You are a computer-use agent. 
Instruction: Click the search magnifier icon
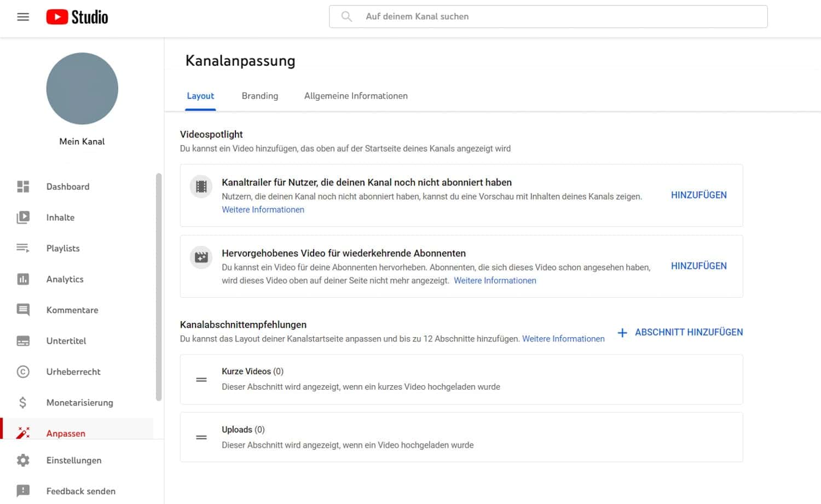(346, 16)
